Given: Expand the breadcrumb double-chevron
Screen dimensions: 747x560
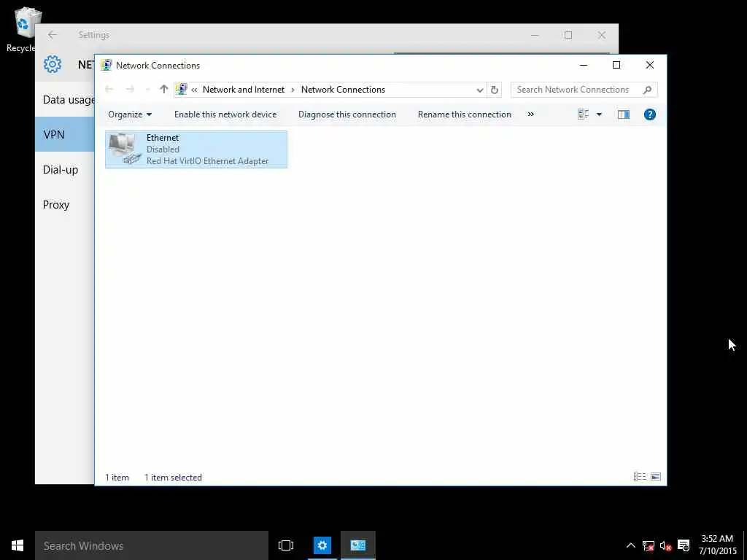Looking at the screenshot, I should pos(194,90).
